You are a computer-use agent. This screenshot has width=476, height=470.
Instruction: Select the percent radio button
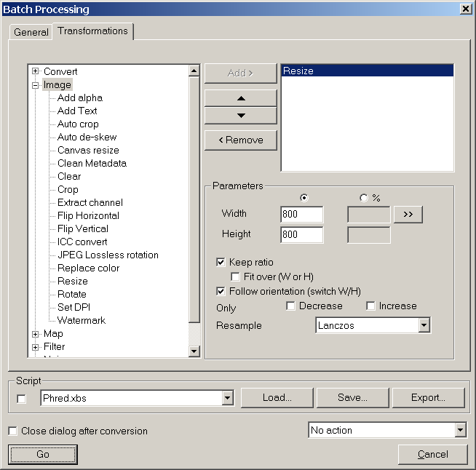tap(364, 198)
